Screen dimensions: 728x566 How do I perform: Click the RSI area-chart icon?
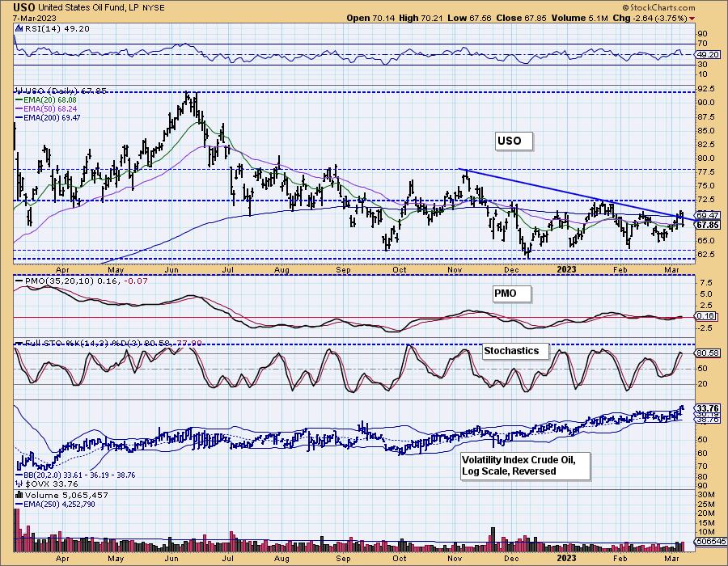coord(19,29)
